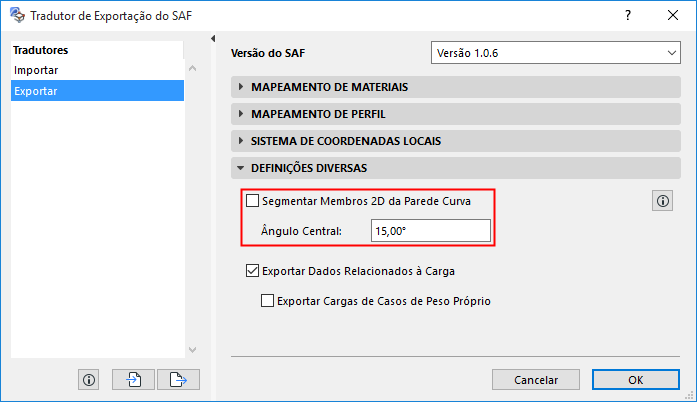Click the Cancelar button

click(x=536, y=380)
